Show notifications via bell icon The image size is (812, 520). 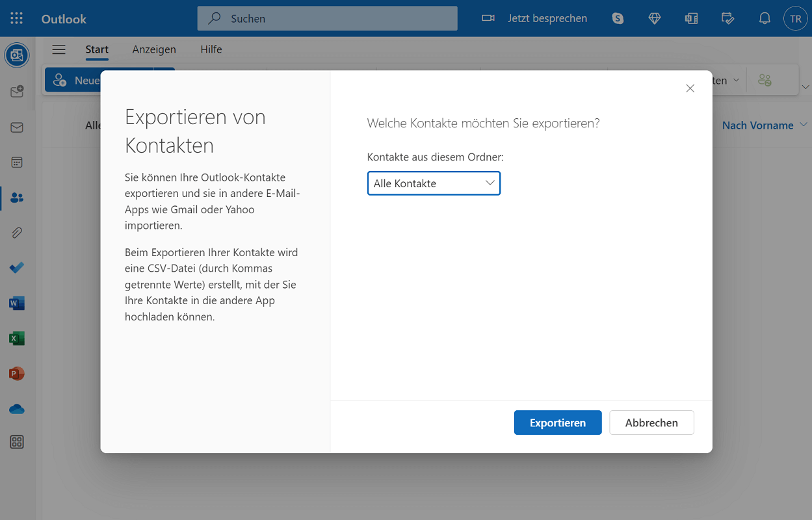765,18
